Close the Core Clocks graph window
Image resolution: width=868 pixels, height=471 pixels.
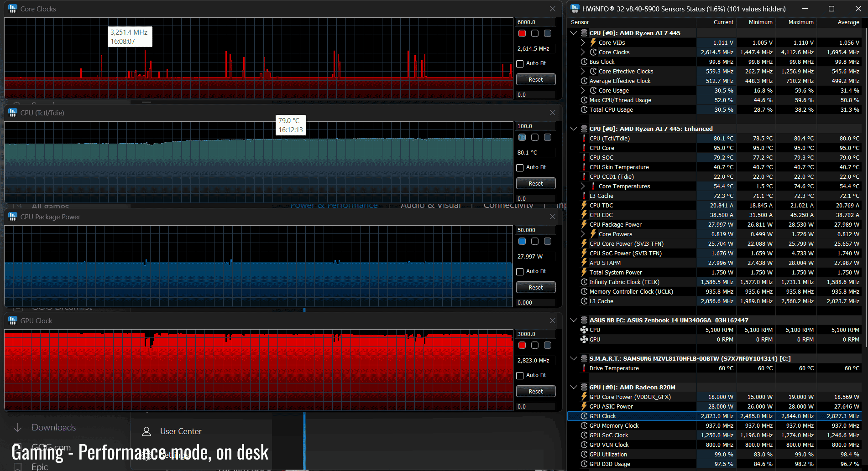(553, 9)
